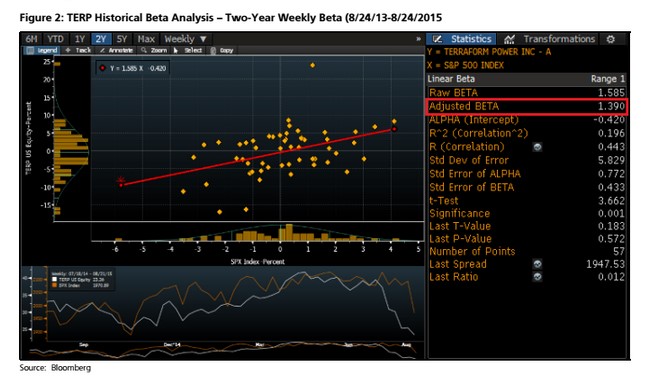Click the ALPHA (Intercept) row
Screen dimensions: 648x387
click(527, 120)
